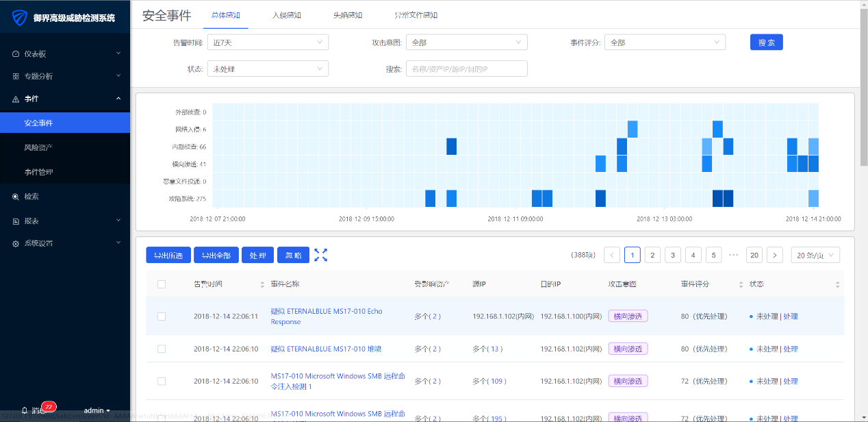Viewport: 868px width, 422px height.
Task: Go to next page using right arrow
Action: [x=774, y=255]
